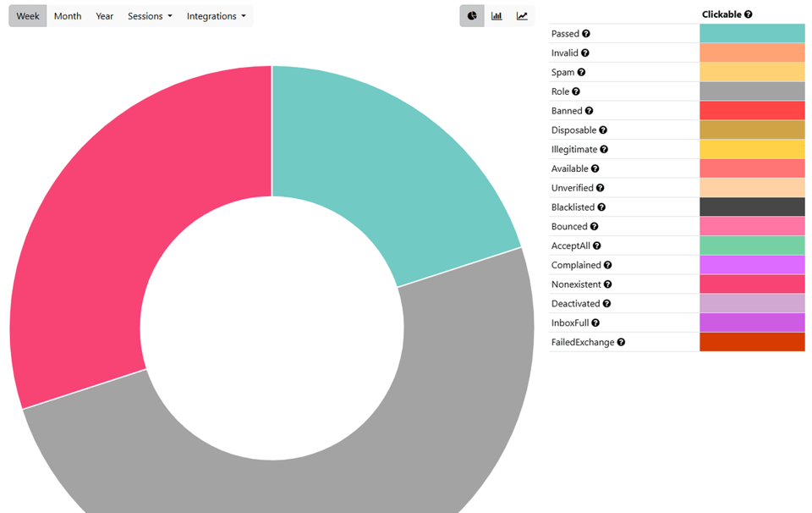Image resolution: width=812 pixels, height=513 pixels.
Task: Click the InboxFull label text
Action: [x=570, y=323]
